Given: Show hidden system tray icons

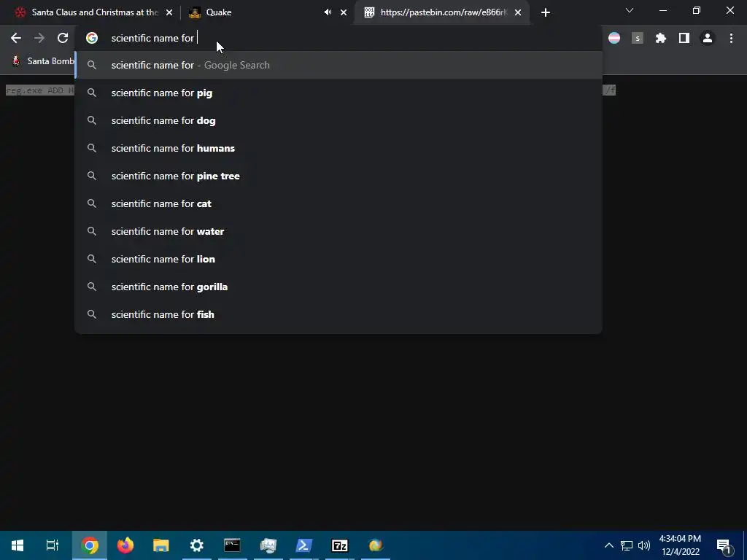Looking at the screenshot, I should (x=609, y=545).
